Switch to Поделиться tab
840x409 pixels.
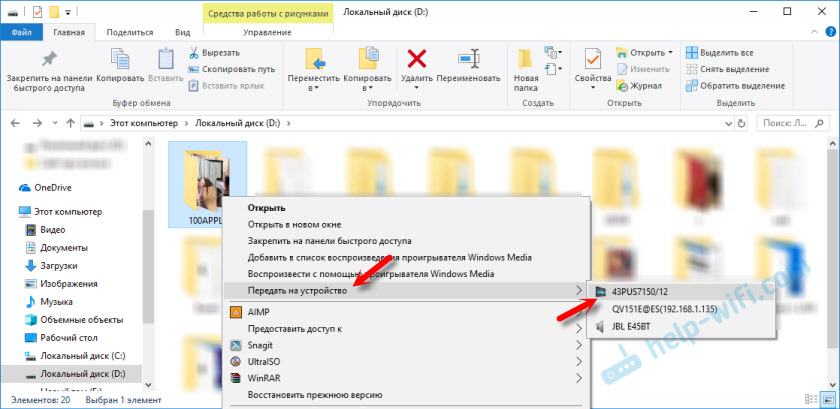pyautogui.click(x=129, y=32)
